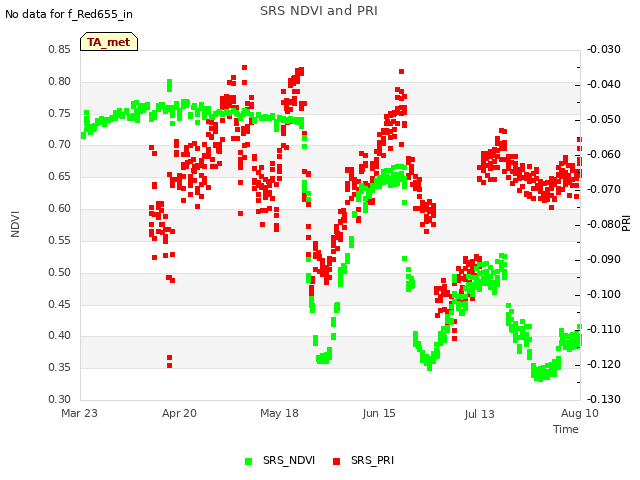Click the -0.110 PRI axis value
Viewport: 640px width, 480px height.
604,329
